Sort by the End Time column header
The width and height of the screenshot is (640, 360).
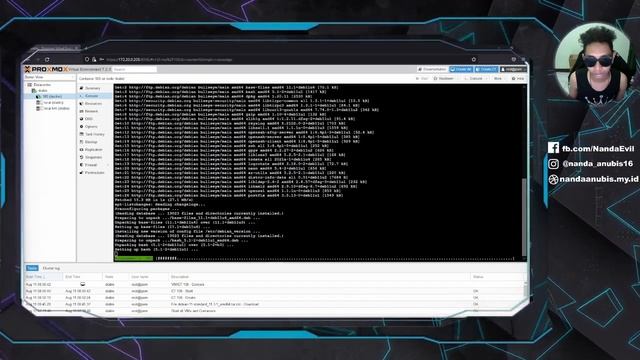tap(83, 277)
